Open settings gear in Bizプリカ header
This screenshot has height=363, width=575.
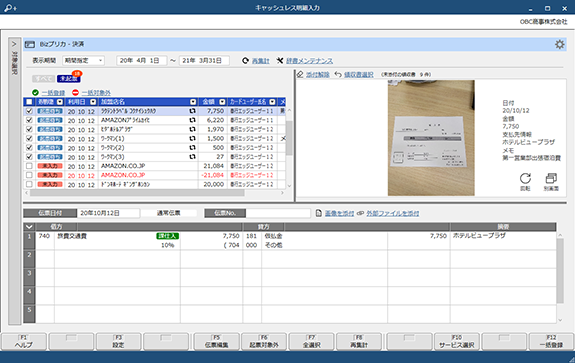(x=559, y=44)
